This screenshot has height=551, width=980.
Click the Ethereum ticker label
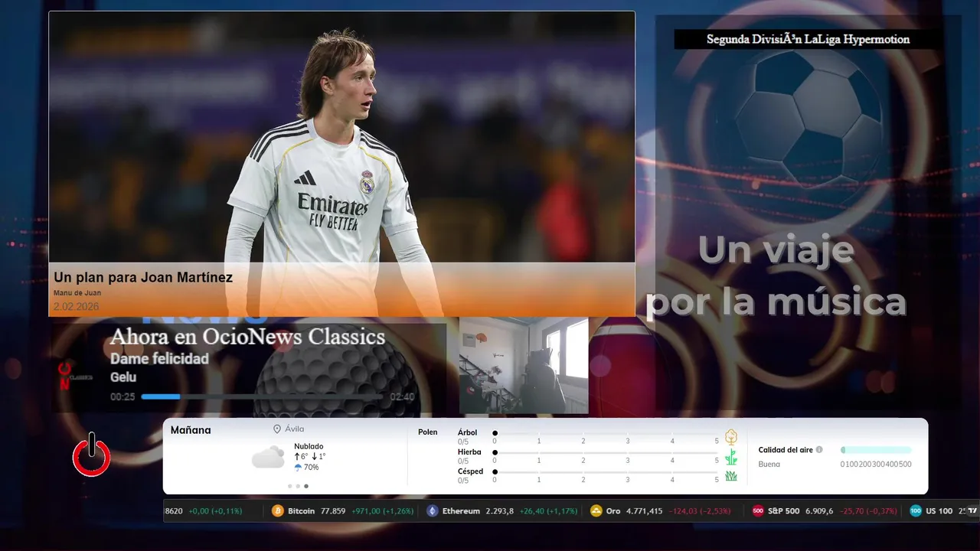(461, 511)
